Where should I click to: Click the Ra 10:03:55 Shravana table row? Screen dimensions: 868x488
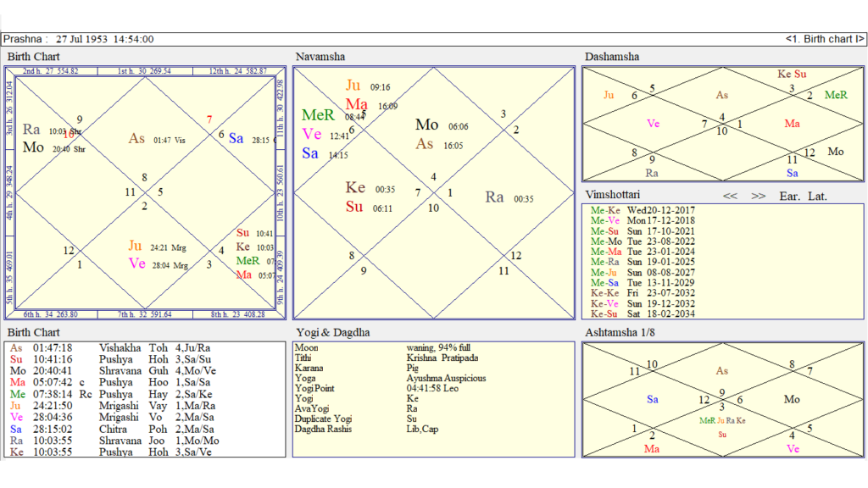click(x=114, y=441)
